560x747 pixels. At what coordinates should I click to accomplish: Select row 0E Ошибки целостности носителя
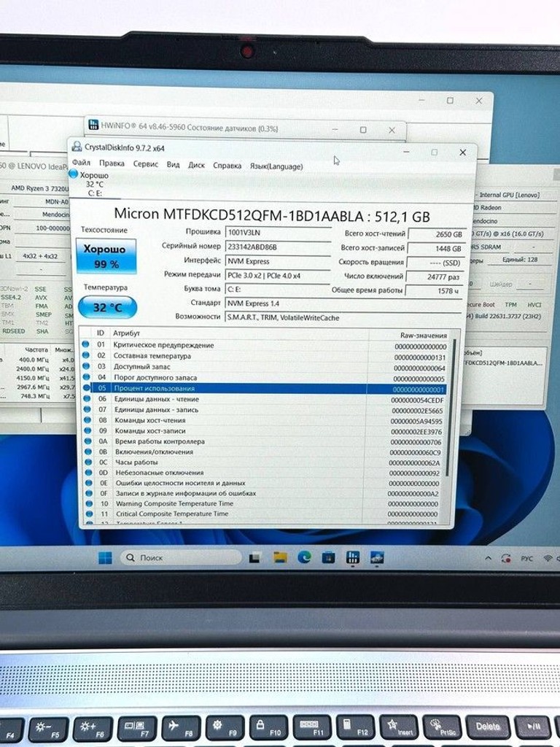(x=265, y=483)
